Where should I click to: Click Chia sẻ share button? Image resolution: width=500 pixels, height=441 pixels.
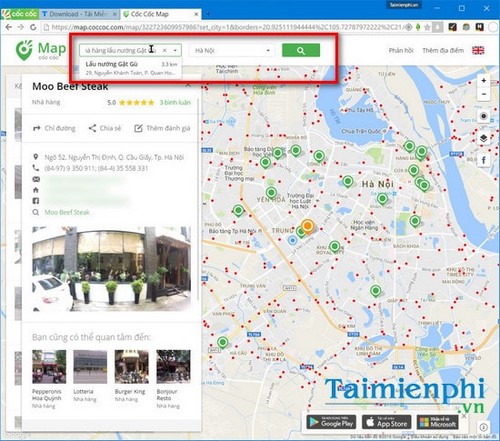click(105, 128)
